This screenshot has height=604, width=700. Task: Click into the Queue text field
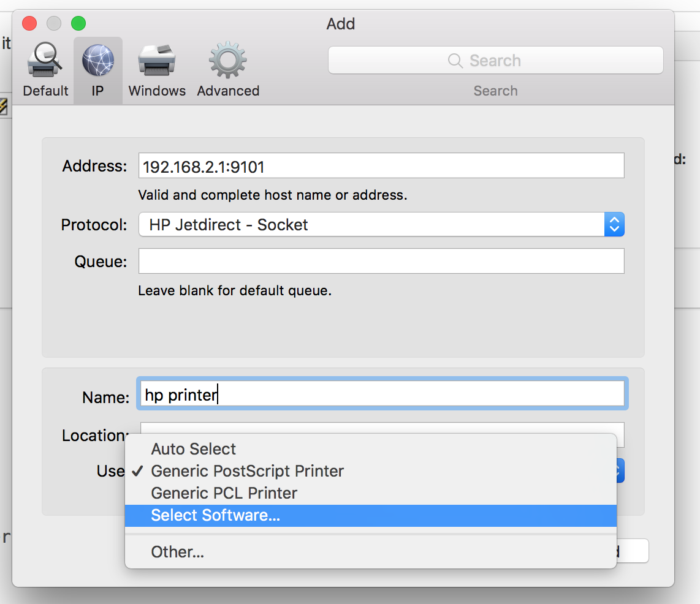pyautogui.click(x=381, y=261)
